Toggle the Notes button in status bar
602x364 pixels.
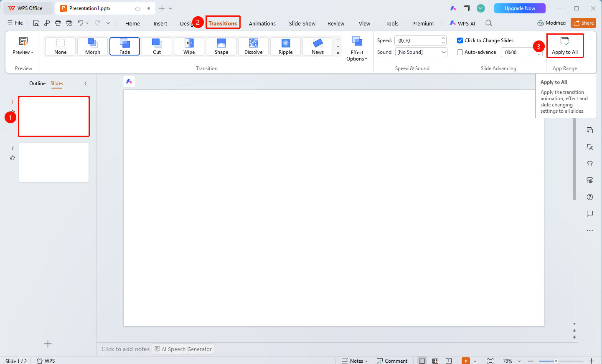point(355,361)
